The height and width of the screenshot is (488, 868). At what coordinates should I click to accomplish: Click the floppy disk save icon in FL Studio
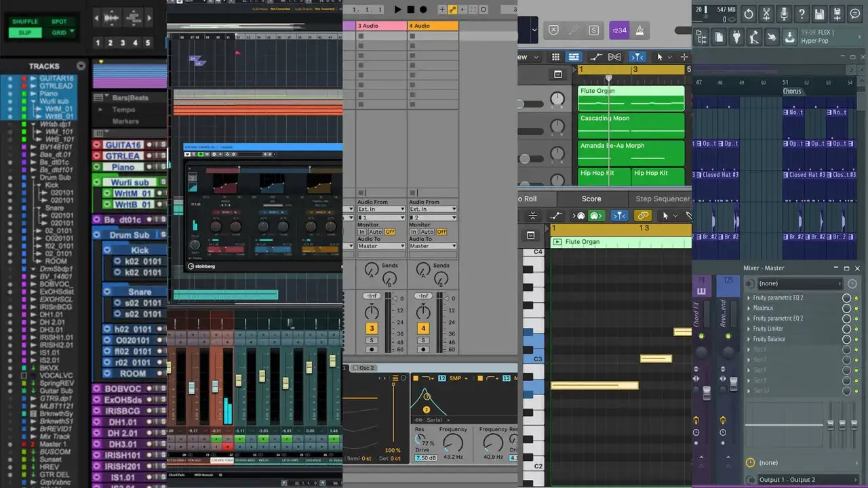819,14
